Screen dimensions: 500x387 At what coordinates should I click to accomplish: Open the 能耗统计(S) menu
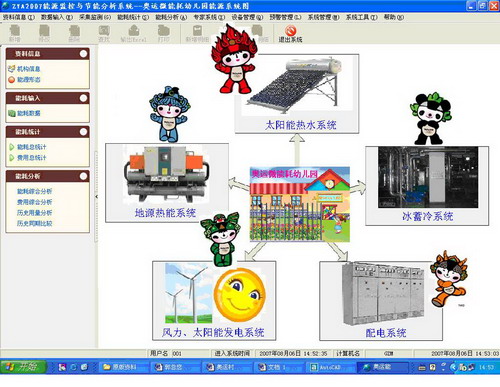(133, 17)
